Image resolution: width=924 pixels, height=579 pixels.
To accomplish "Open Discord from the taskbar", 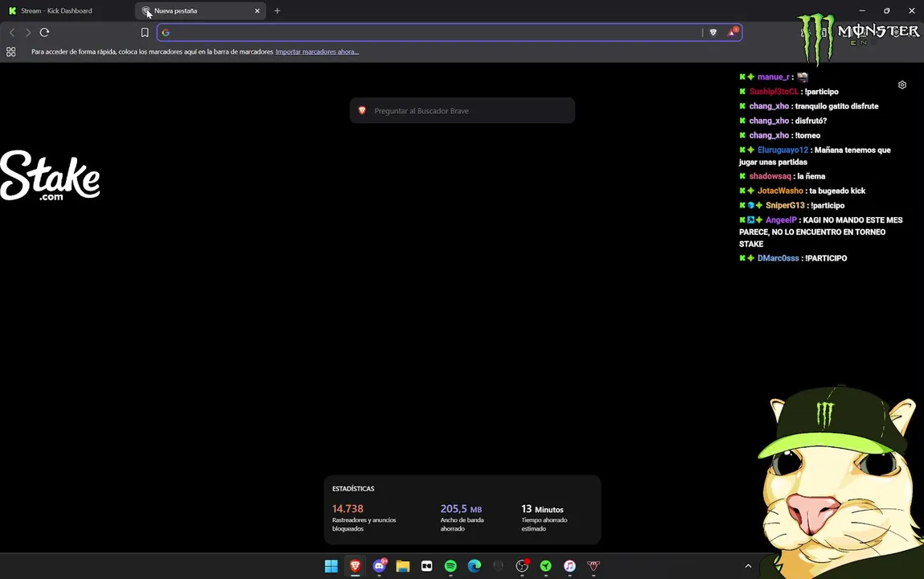I will 380,566.
